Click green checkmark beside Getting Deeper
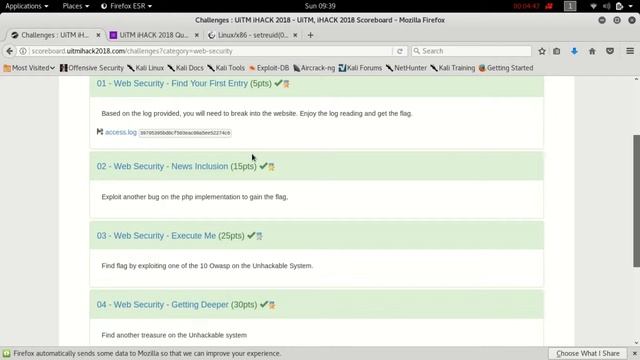The height and width of the screenshot is (360, 640). (264, 304)
